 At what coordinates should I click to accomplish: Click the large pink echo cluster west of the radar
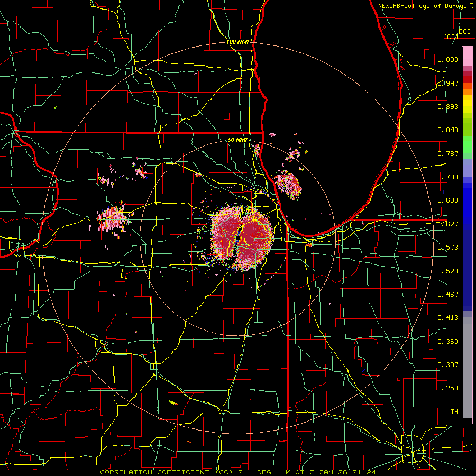pos(113,218)
